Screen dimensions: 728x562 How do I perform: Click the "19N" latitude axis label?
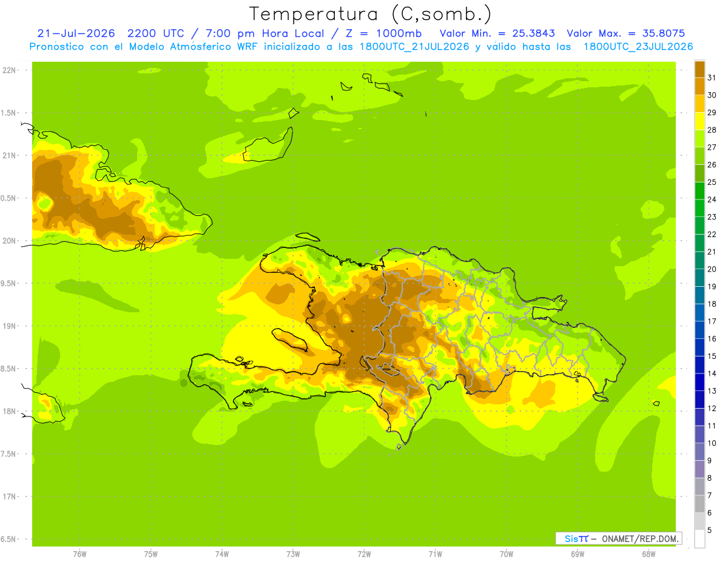click(9, 326)
